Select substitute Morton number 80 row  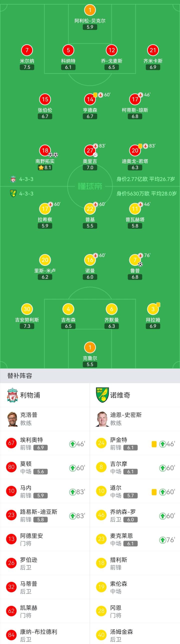(45, 467)
